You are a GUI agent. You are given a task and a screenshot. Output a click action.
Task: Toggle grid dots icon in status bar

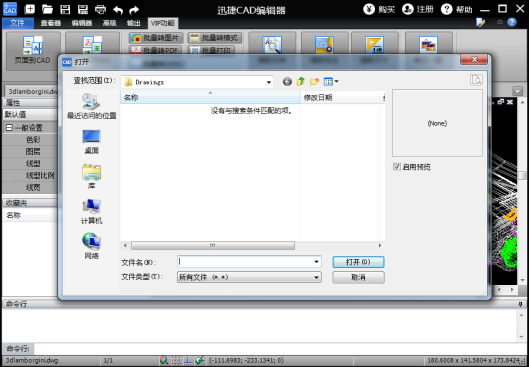coord(176,361)
